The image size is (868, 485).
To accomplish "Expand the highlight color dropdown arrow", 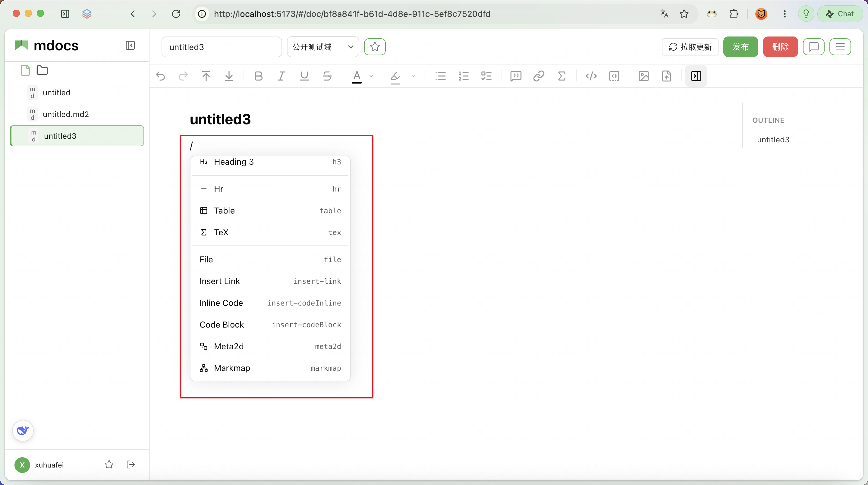I will pyautogui.click(x=414, y=76).
